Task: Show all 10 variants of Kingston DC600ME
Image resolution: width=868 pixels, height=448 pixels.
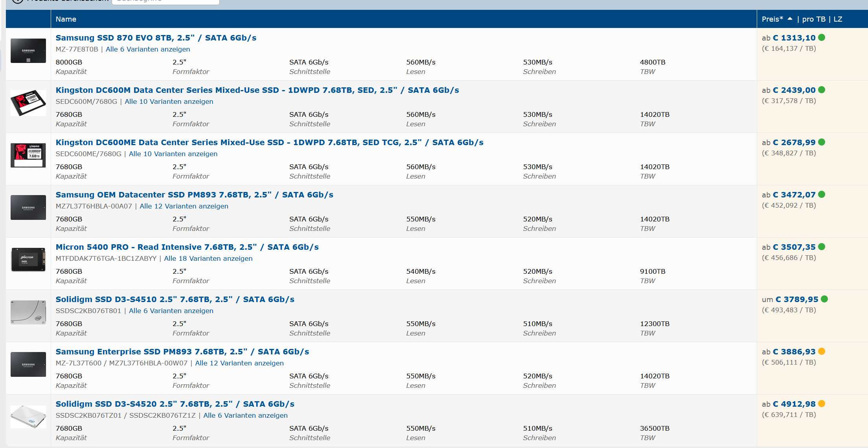Action: [x=173, y=154]
